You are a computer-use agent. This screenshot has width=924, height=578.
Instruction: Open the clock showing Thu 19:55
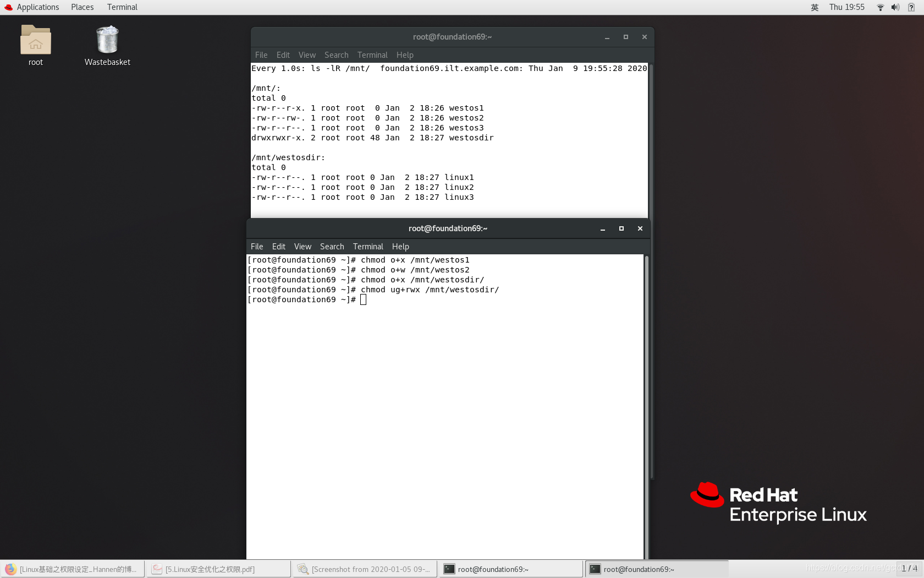846,7
